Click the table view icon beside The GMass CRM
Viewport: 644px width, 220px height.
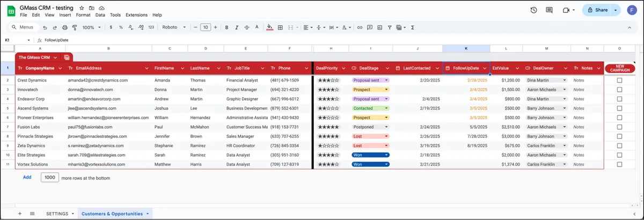[67, 57]
